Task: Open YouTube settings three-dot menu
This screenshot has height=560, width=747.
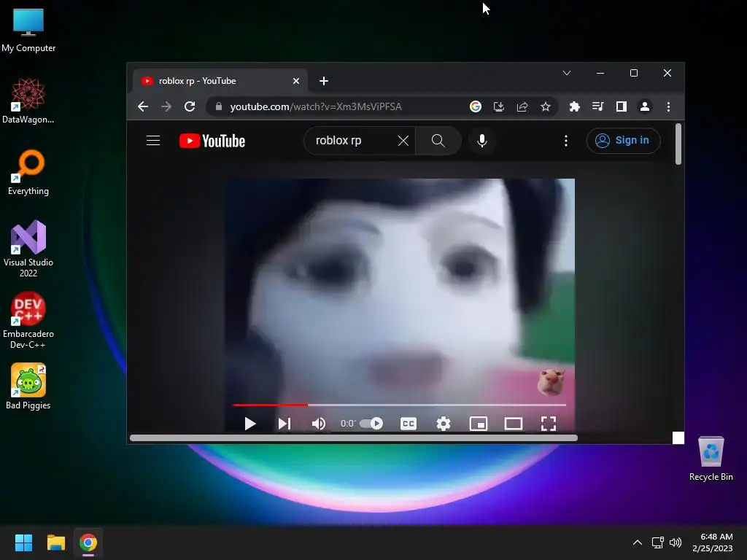Action: point(565,141)
